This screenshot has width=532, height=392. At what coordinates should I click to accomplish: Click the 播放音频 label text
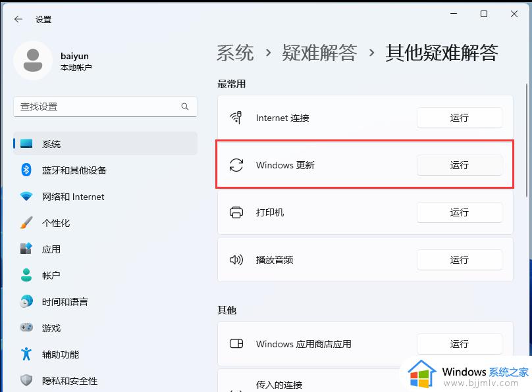(275, 260)
